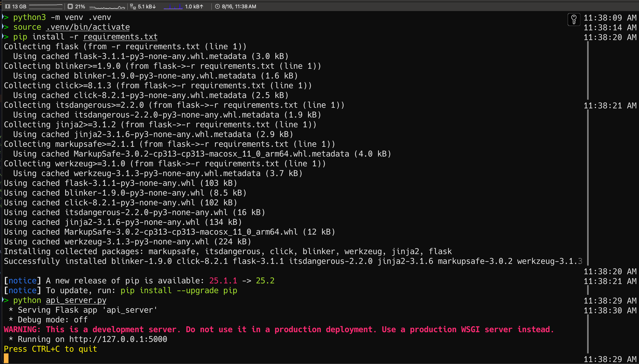Click 'Using cached flask-3.1.1' (103 kB) line
639x364 pixels.
[121, 183]
